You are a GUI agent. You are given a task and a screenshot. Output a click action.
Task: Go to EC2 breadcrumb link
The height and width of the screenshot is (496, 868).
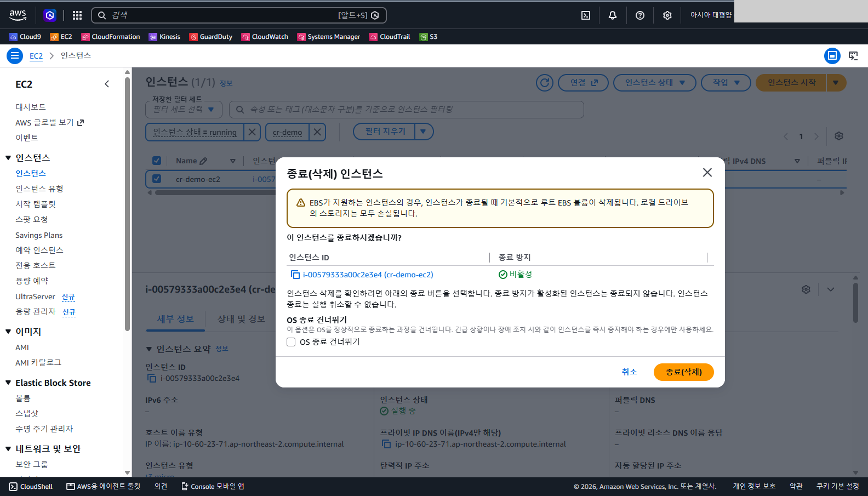[36, 56]
